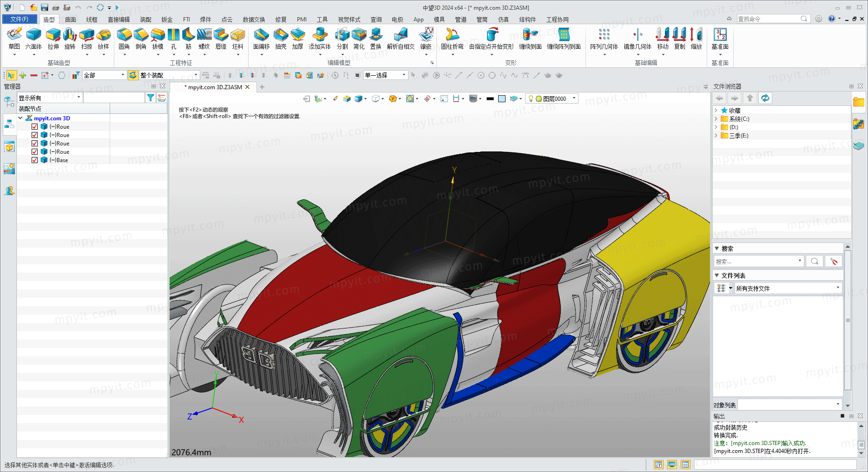Select the 分割 split tool
Image resolution: width=868 pixels, height=472 pixels.
click(x=342, y=38)
